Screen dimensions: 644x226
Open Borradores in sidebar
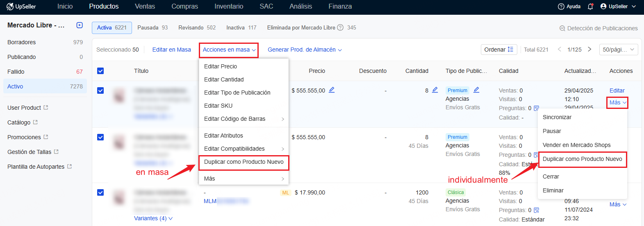click(x=45, y=42)
